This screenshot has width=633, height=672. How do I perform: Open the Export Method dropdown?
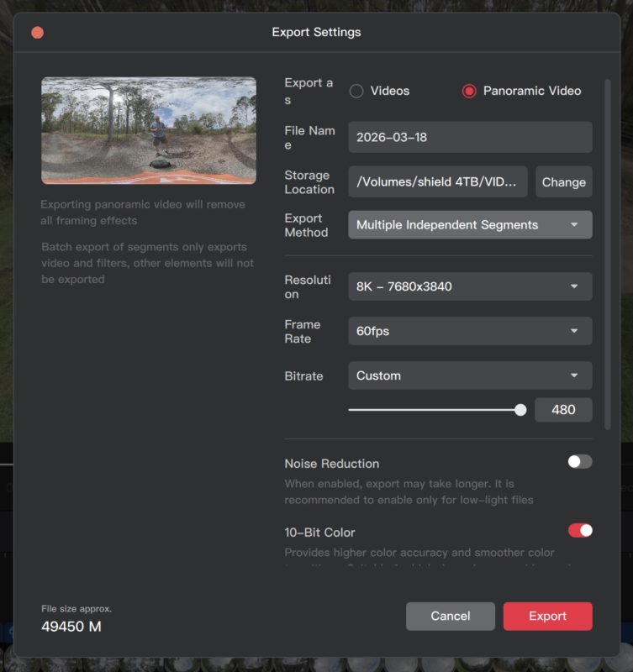tap(470, 224)
